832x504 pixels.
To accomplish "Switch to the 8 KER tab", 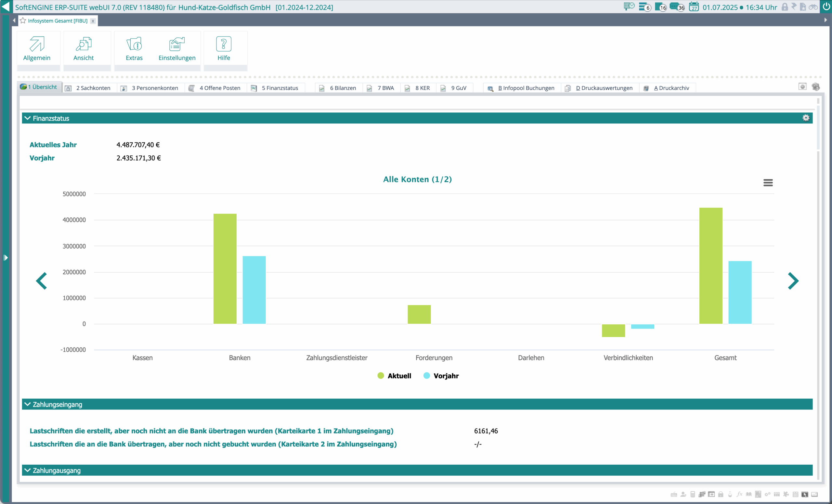I will click(x=419, y=88).
